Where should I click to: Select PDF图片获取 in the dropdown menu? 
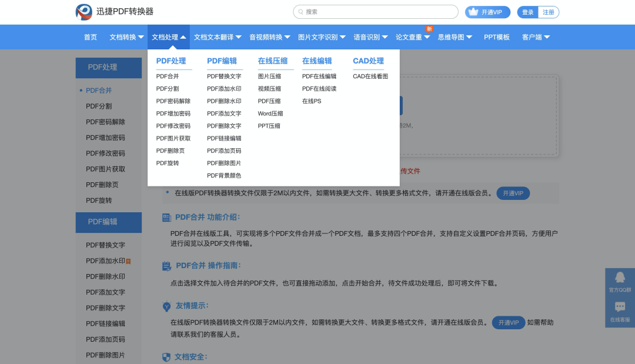pos(173,138)
